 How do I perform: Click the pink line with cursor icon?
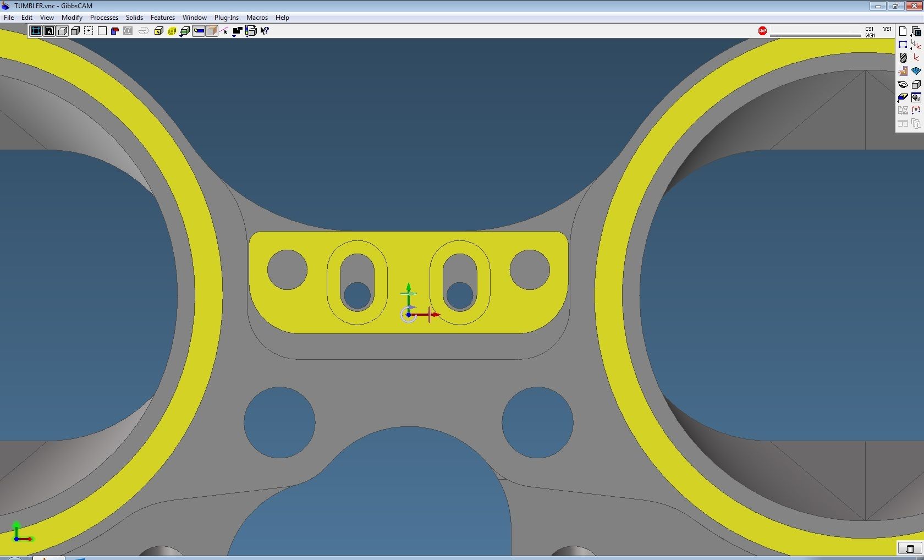[x=224, y=31]
